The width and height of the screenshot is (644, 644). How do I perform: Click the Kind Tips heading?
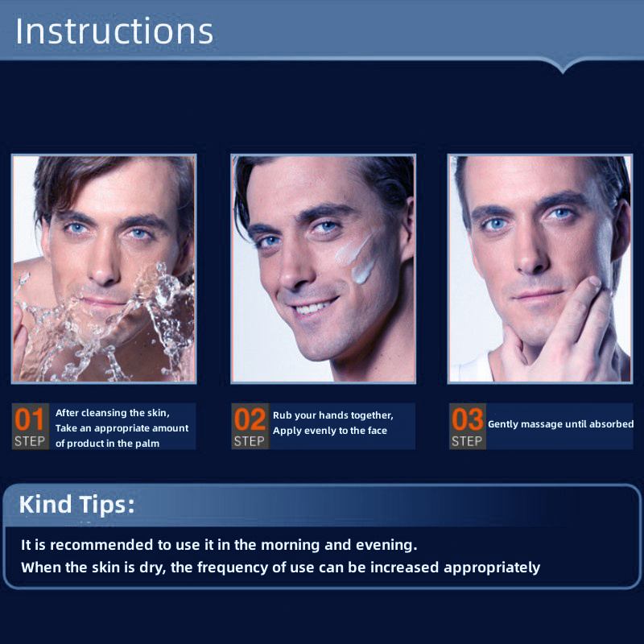point(76,505)
